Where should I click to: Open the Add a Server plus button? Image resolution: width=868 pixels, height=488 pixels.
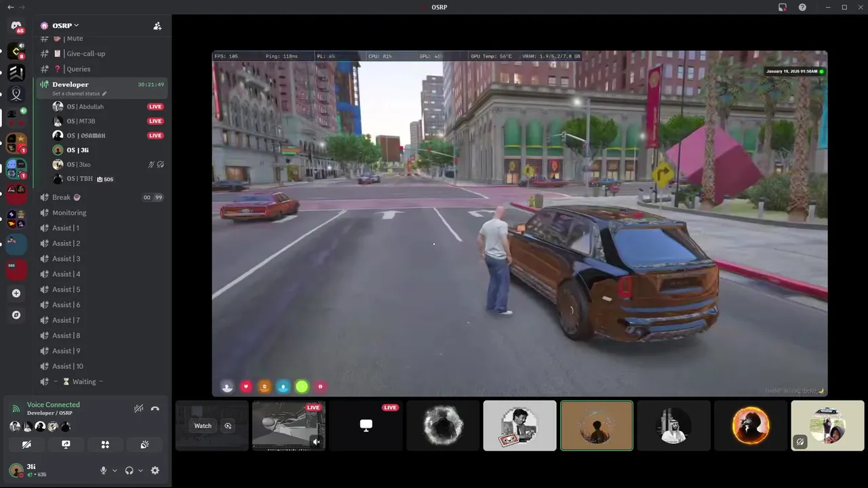click(x=16, y=293)
